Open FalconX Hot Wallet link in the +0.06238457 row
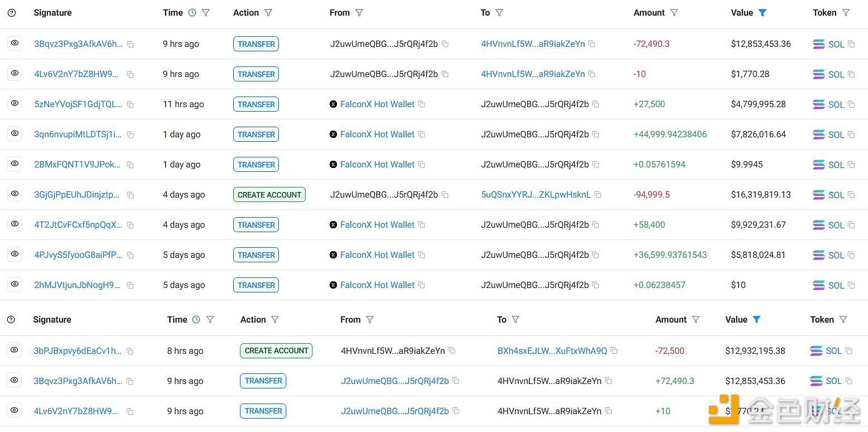This screenshot has height=432, width=868. (378, 285)
